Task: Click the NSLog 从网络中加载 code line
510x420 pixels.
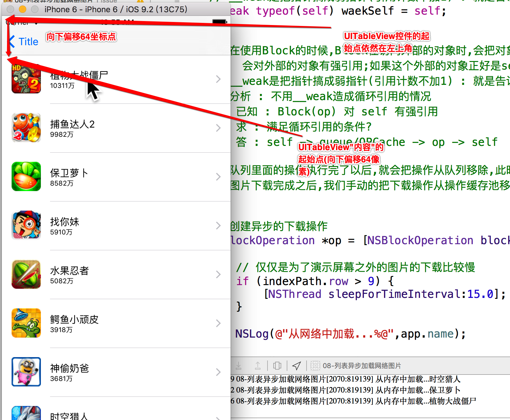Action: [350, 334]
